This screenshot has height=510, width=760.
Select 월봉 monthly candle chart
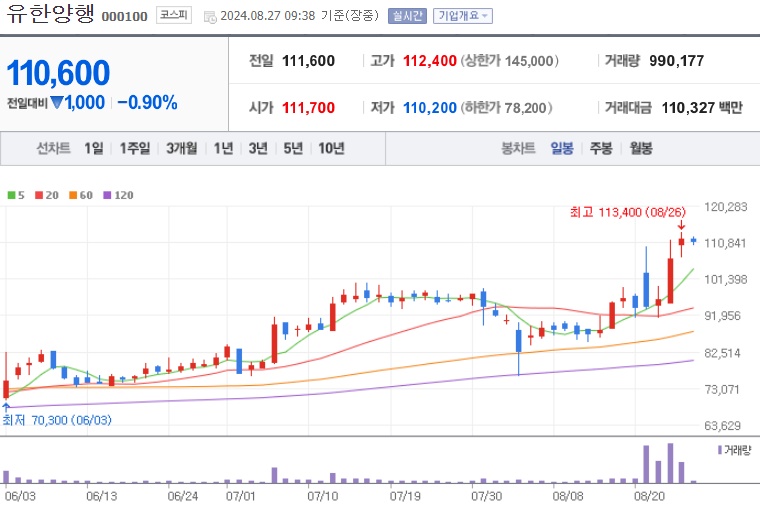click(x=641, y=148)
